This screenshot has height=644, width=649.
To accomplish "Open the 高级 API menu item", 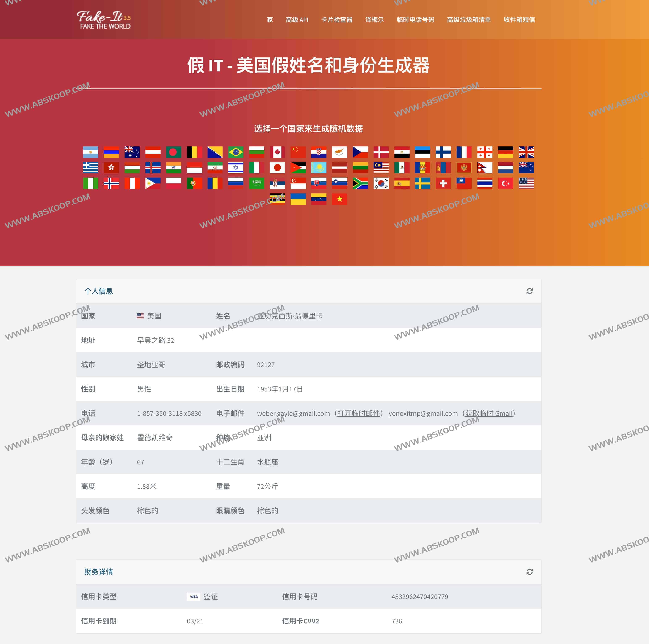I will click(297, 20).
